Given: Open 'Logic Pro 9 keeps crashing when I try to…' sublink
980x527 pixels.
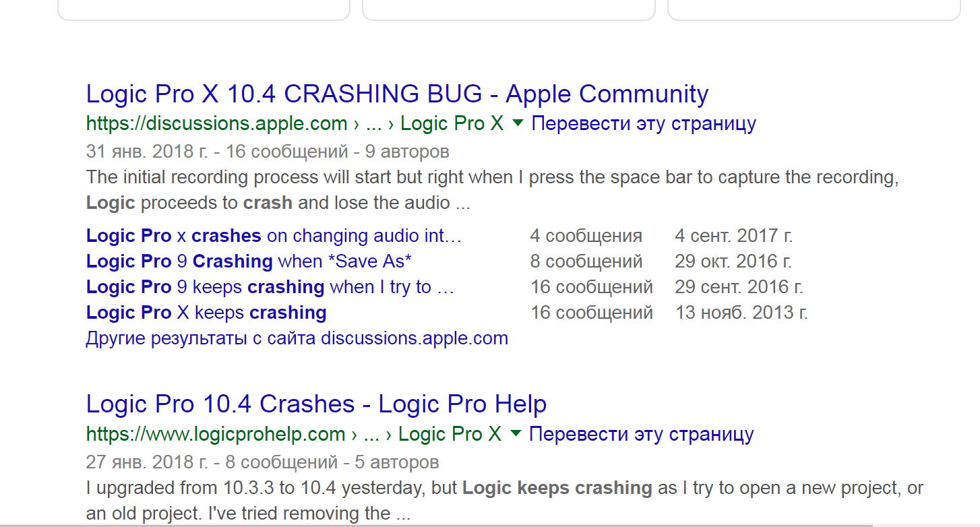Looking at the screenshot, I should (x=270, y=287).
